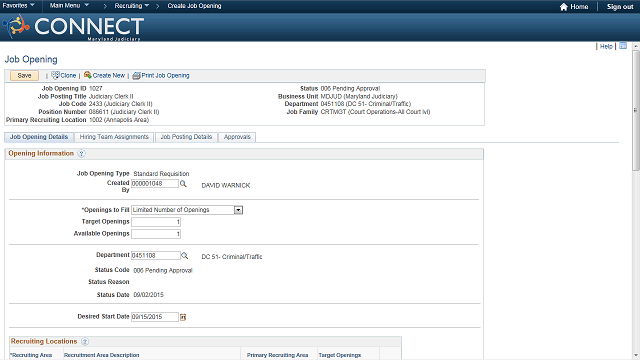
Task: Click the Standard Requisition text
Action: pyautogui.click(x=161, y=173)
